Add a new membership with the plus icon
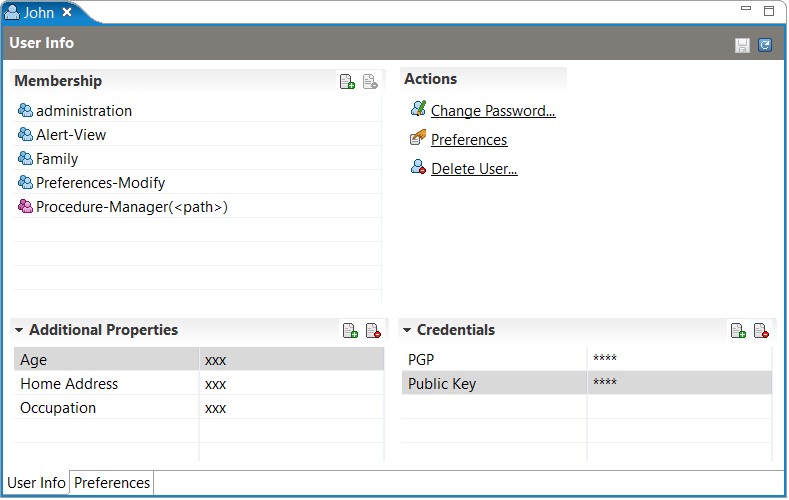 coord(347,81)
